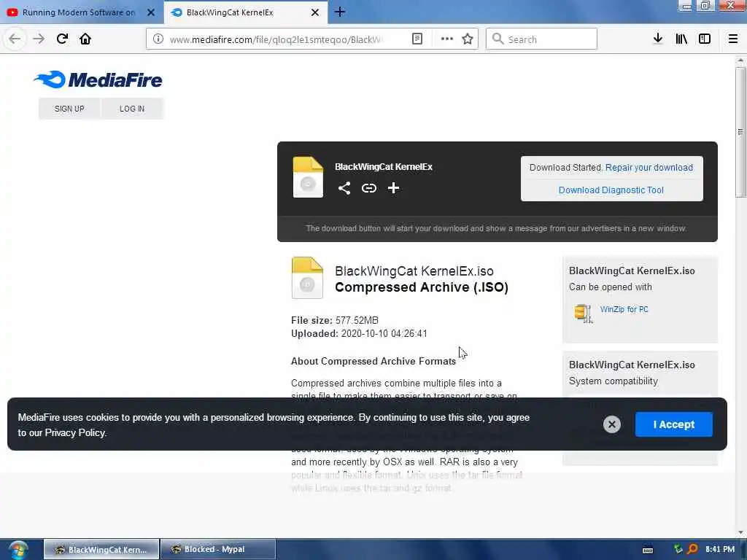Open the downloads panel arrow
747x560 pixels.
click(658, 39)
